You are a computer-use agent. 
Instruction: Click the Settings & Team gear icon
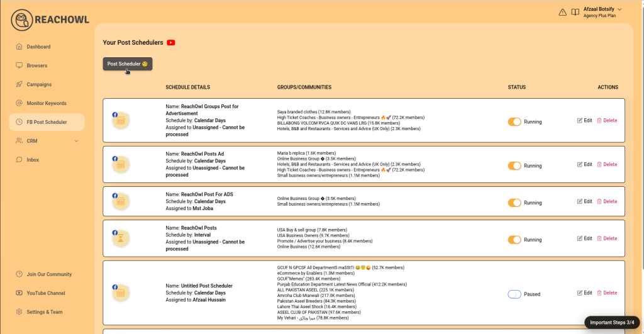coord(19,312)
